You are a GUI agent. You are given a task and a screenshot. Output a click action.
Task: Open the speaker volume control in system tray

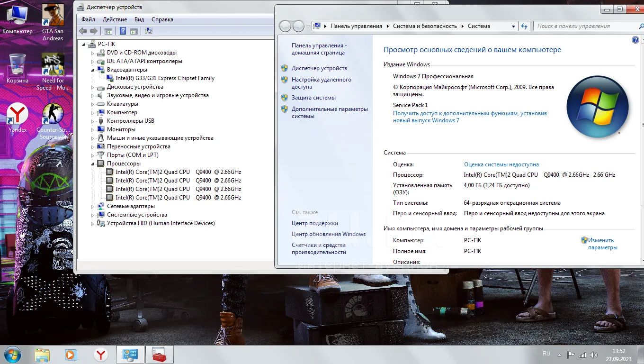coord(594,354)
